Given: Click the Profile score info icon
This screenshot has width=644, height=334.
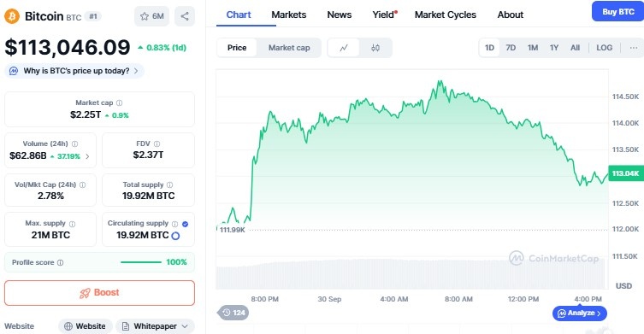Looking at the screenshot, I should (x=60, y=262).
